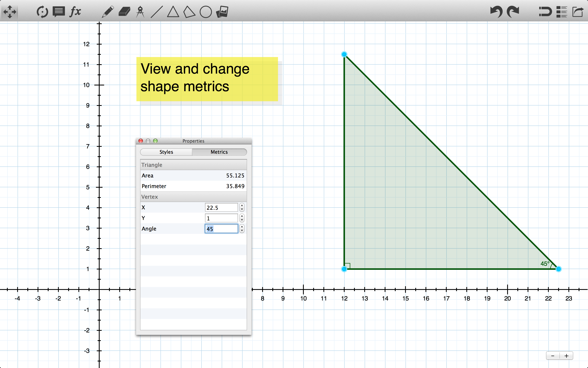Viewport: 588px width, 368px height.
Task: Open the fx function tool
Action: pyautogui.click(x=75, y=12)
